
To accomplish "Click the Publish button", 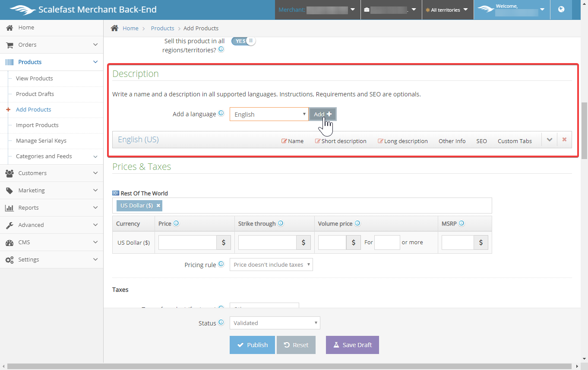I will coord(252,345).
